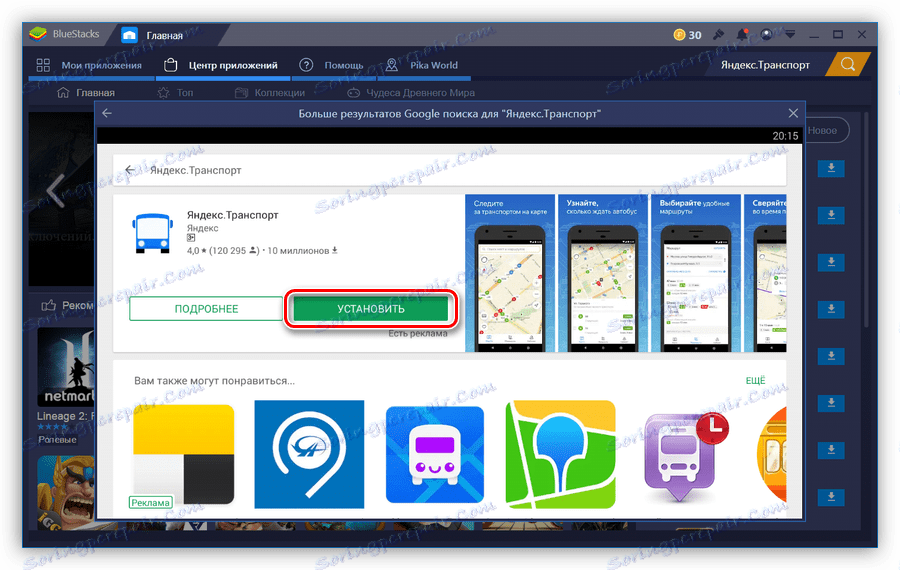Click the 'Есть реклама' note
Viewport: 900px width, 570px height.
click(418, 334)
